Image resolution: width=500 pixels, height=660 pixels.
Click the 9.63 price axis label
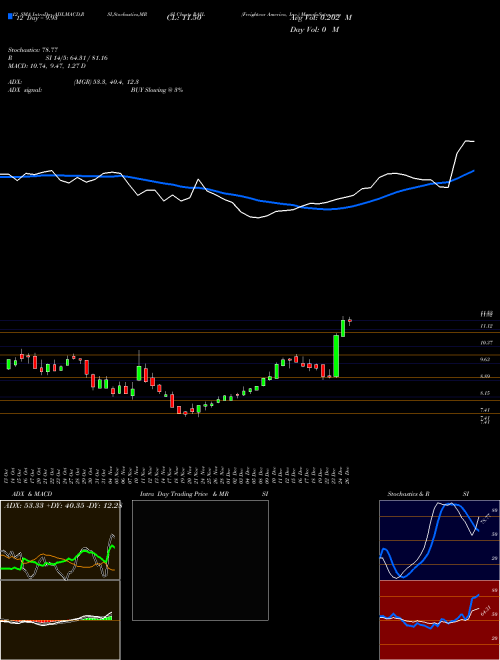click(487, 359)
